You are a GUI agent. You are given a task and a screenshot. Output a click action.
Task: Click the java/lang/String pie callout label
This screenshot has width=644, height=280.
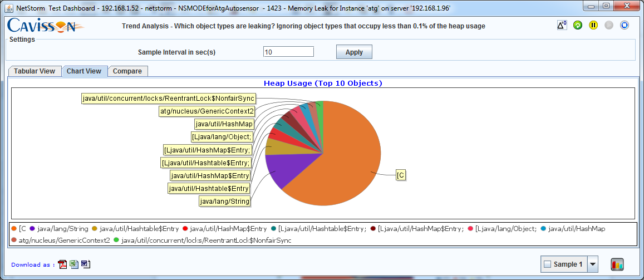point(225,201)
